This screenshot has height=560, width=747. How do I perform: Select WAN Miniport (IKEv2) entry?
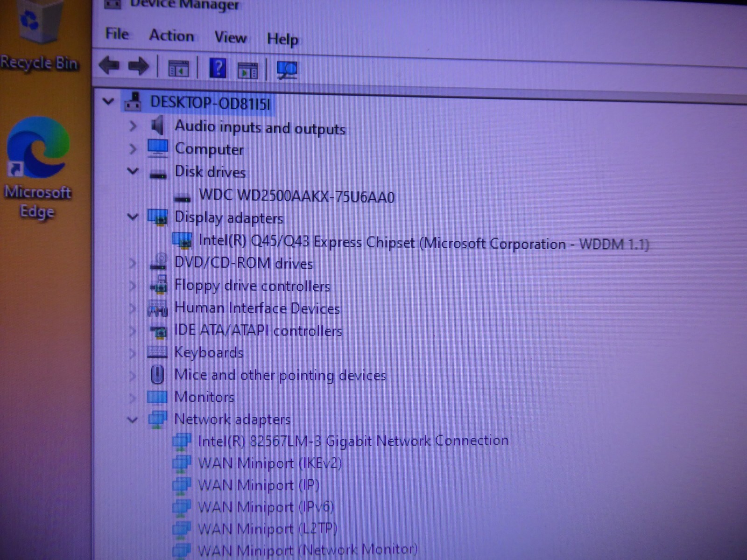coord(270,463)
